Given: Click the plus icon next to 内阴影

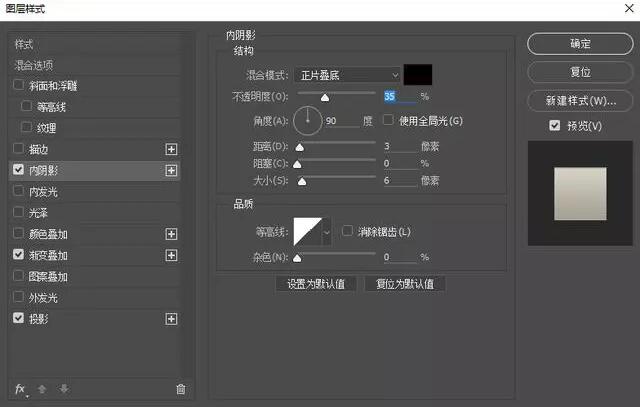Looking at the screenshot, I should tap(171, 171).
